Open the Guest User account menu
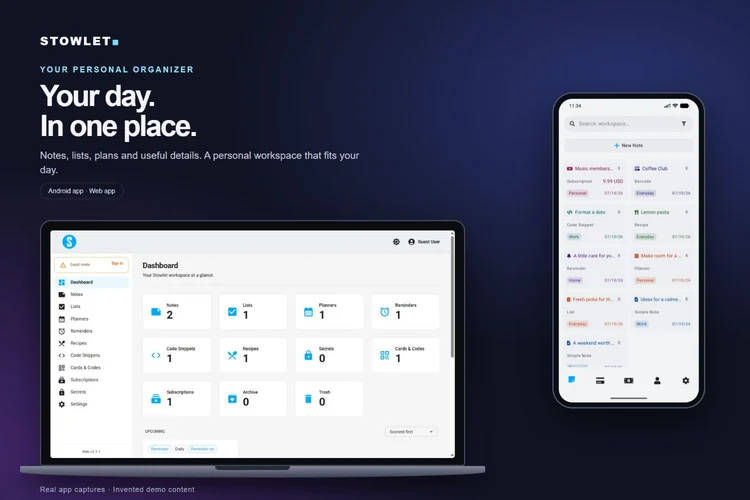Image resolution: width=750 pixels, height=500 pixels. click(424, 242)
